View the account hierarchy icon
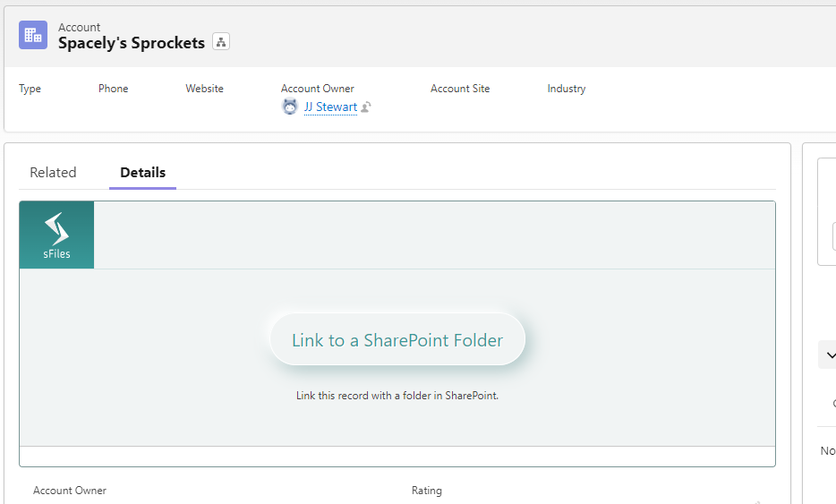The height and width of the screenshot is (504, 836). [x=221, y=41]
